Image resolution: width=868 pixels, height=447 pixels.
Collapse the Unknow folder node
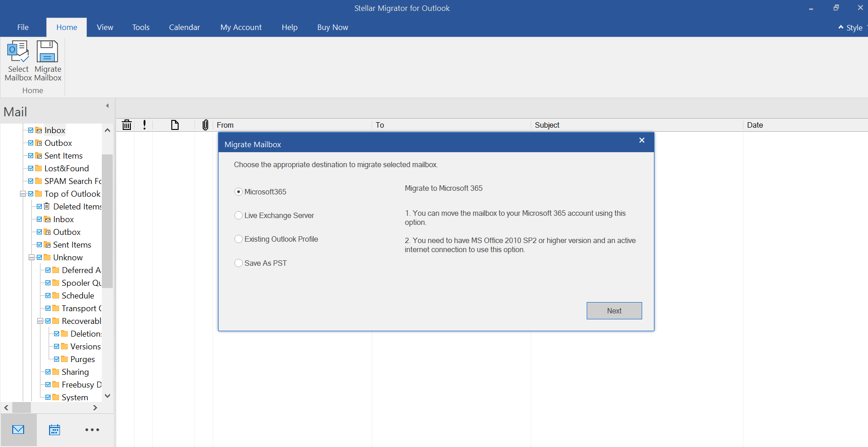[31, 258]
